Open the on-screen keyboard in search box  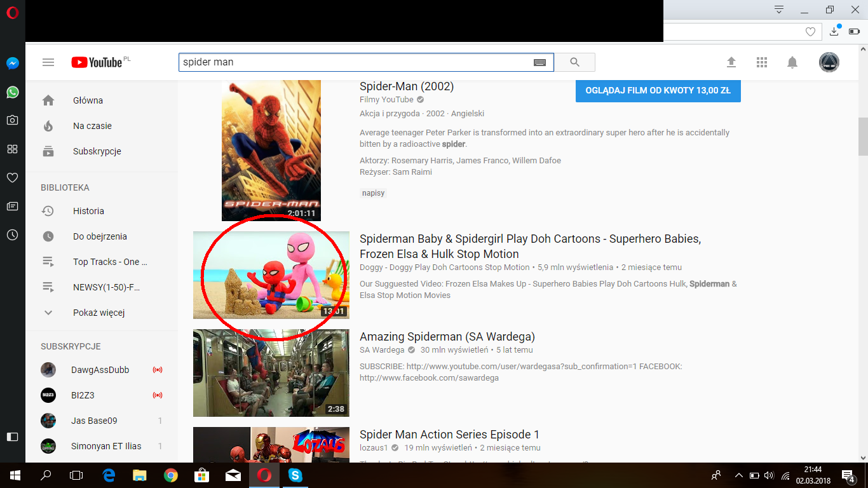click(x=539, y=62)
